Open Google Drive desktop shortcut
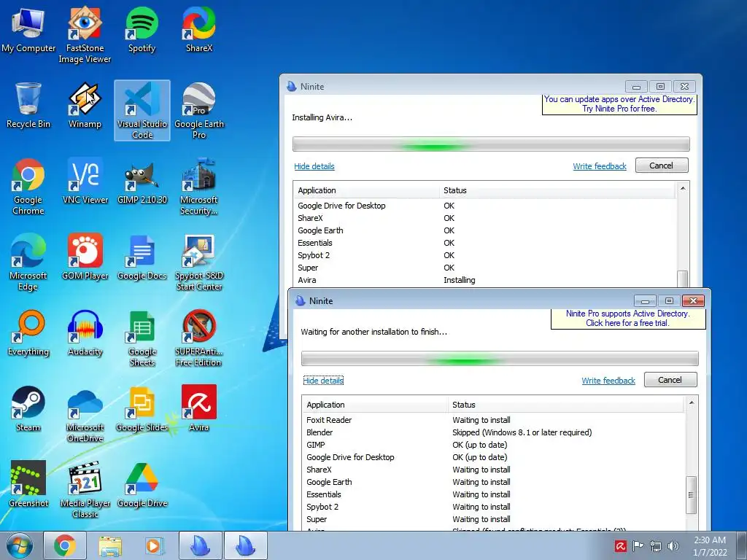This screenshot has height=560, width=747. (142, 484)
